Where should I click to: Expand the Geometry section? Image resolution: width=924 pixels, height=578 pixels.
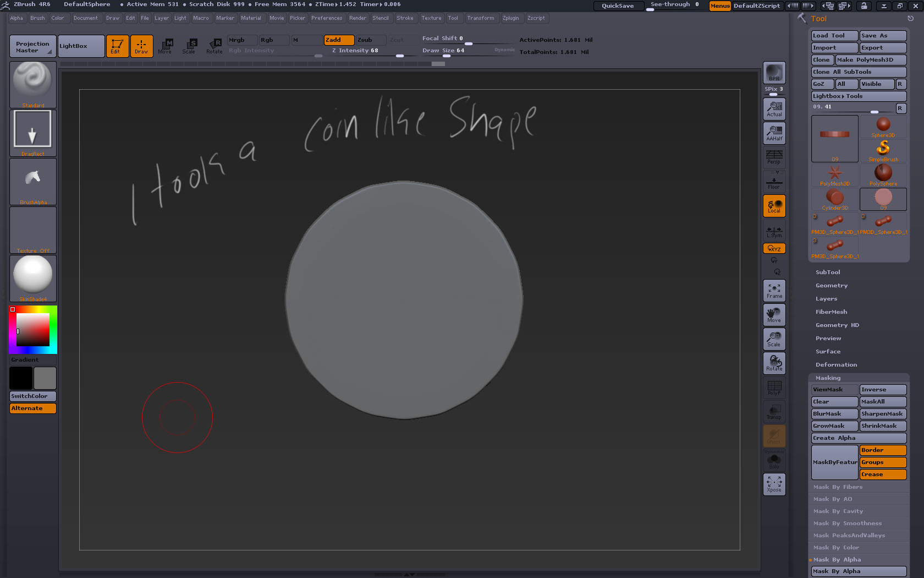point(832,286)
